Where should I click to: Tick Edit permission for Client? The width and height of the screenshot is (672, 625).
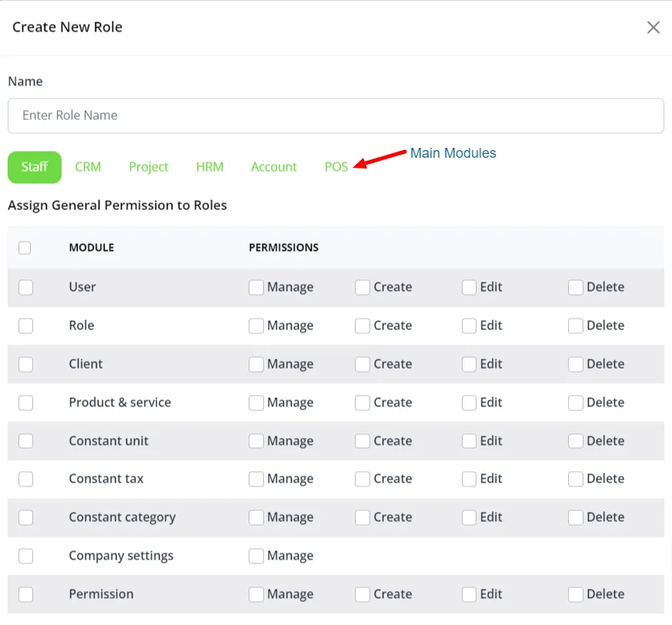coord(469,364)
